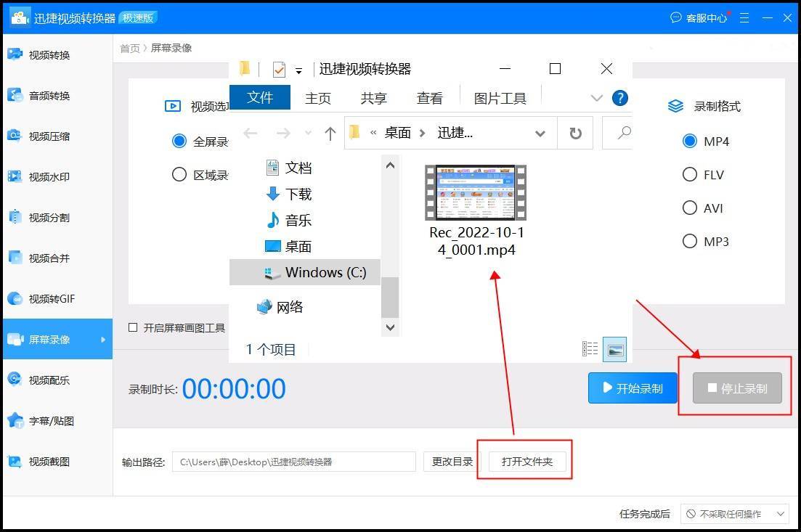Switch to the 查看 tab in Explorer
Viewport: 801px width, 532px height.
tap(428, 98)
